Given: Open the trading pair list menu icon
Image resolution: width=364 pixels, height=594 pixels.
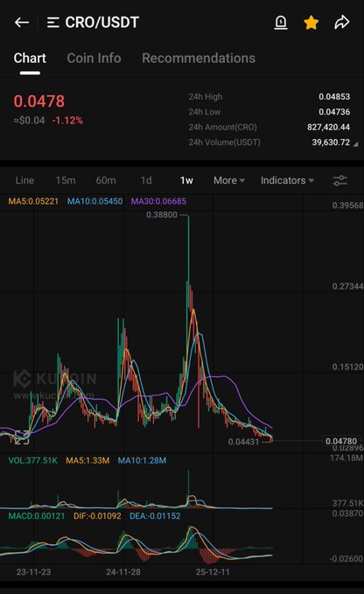Looking at the screenshot, I should click(52, 23).
